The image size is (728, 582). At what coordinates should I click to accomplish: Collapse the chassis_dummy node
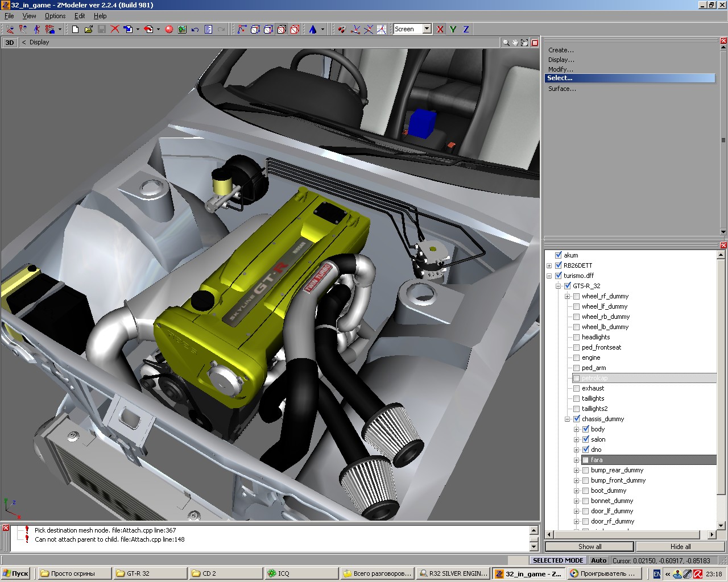click(x=568, y=419)
